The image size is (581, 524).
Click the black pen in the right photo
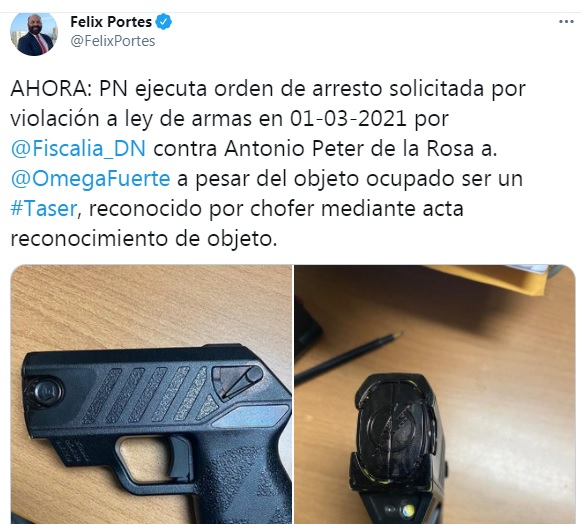[348, 358]
